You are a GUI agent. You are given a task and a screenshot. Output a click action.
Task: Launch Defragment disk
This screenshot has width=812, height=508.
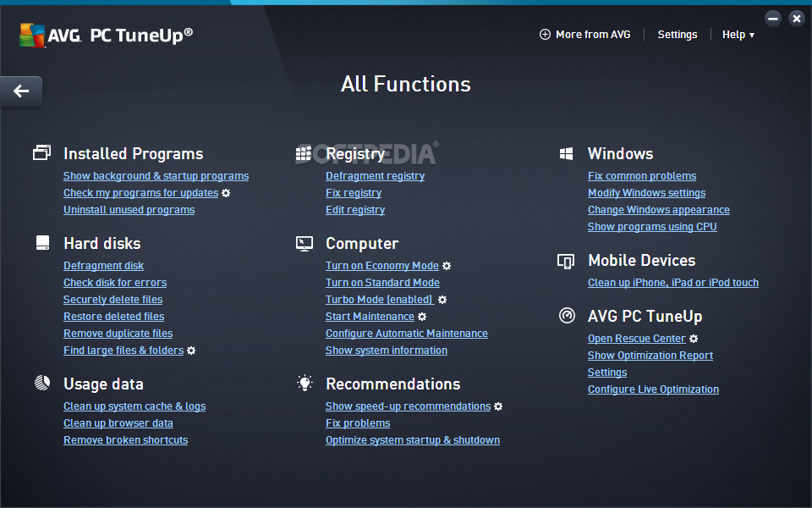[103, 266]
